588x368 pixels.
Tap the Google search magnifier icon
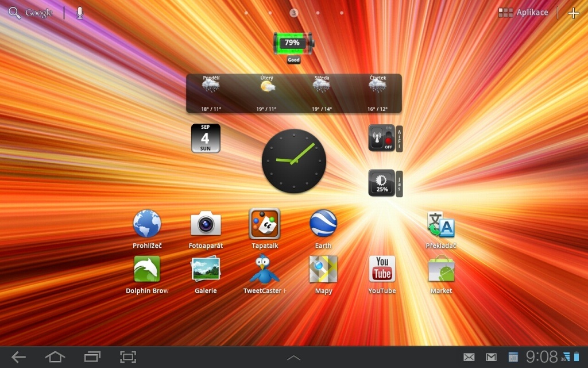[x=14, y=13]
